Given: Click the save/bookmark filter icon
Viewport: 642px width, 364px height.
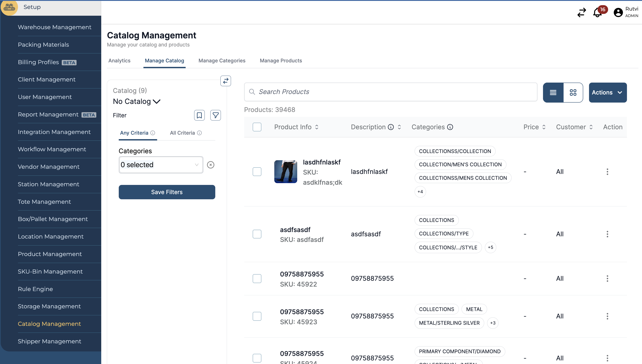Looking at the screenshot, I should (199, 115).
